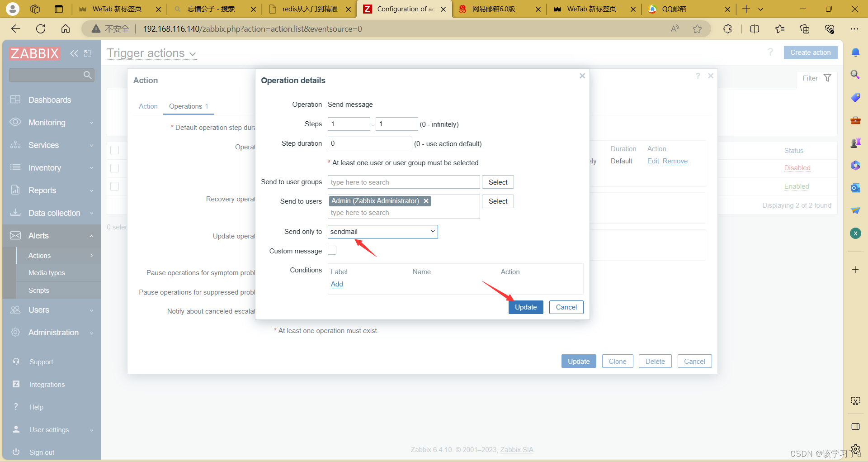Switch to the Operations tab
This screenshot has height=462, width=868.
[x=188, y=106]
